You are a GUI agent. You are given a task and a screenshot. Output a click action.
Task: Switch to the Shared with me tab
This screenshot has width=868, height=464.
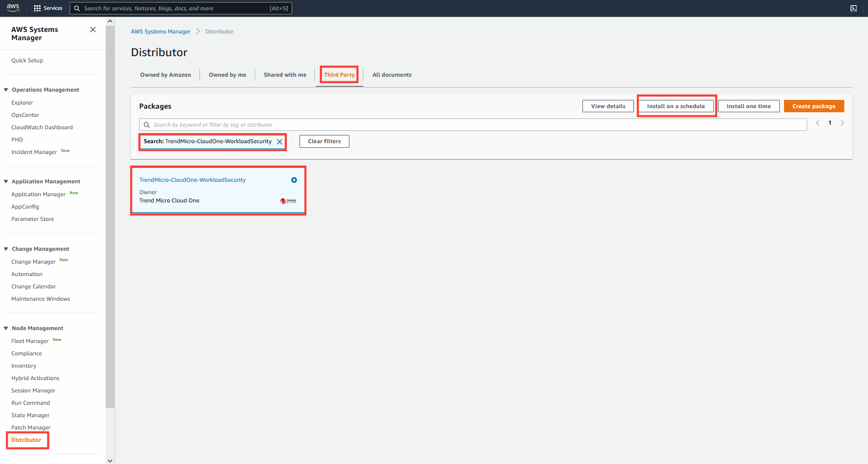[x=285, y=75]
